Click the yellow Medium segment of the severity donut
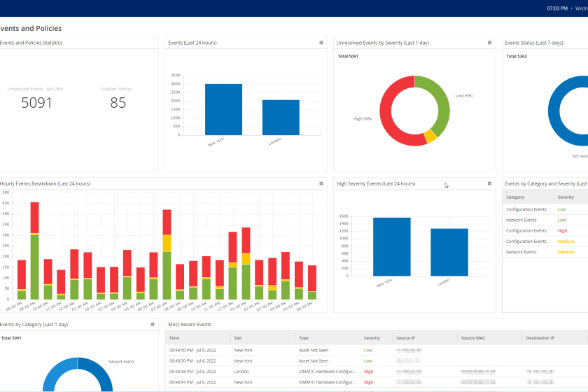Viewport: 588px width, 392px height. (x=430, y=136)
